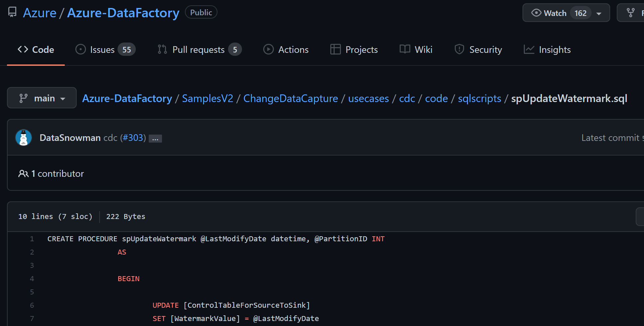Go to Azure-DataFactory breadcrumb root
Image resolution: width=644 pixels, height=326 pixels.
[127, 98]
